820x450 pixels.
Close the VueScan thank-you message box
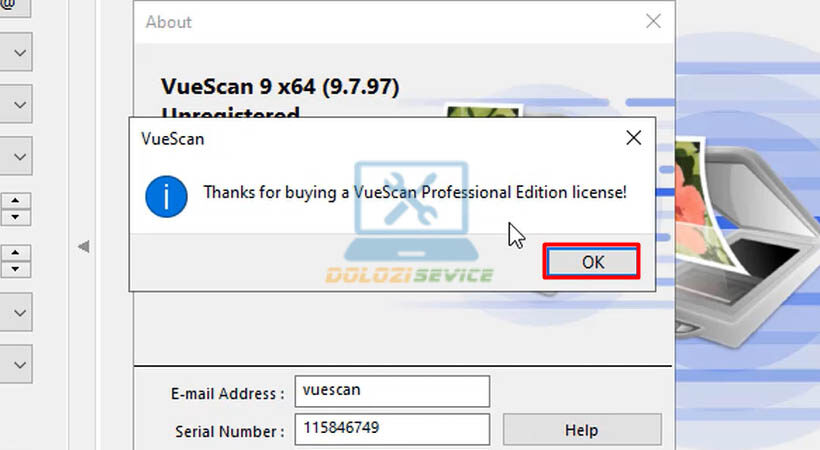click(x=633, y=138)
